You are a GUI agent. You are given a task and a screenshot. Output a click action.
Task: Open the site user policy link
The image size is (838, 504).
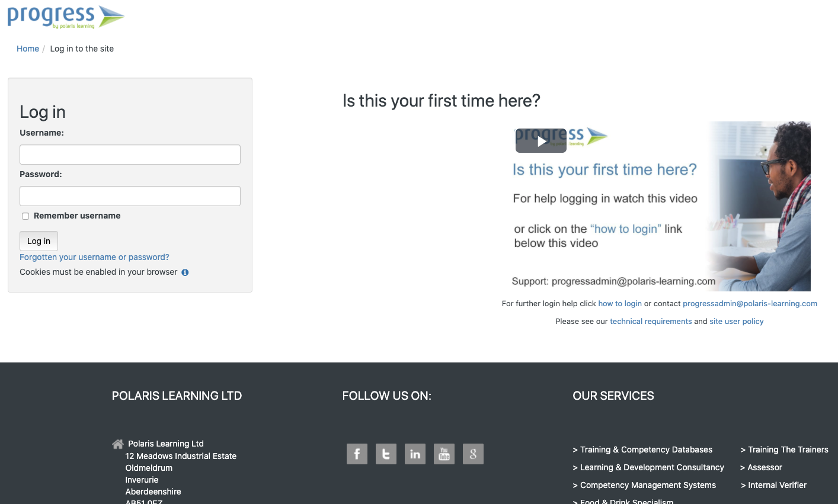(x=736, y=321)
